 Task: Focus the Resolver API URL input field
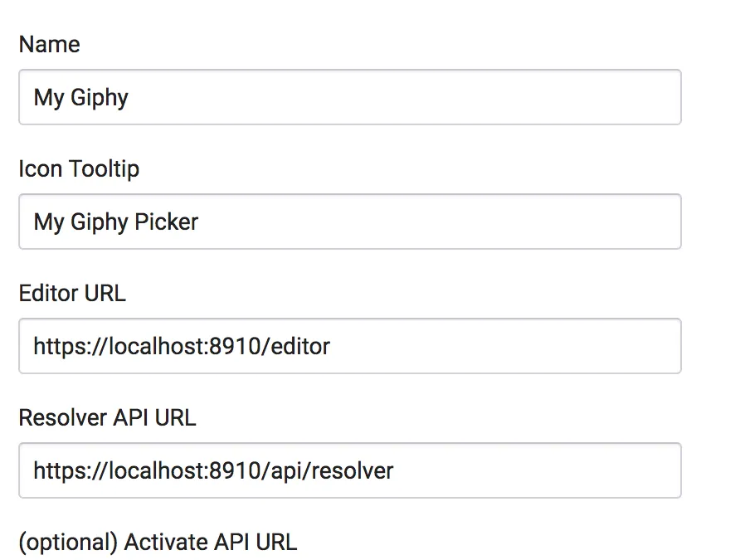350,470
